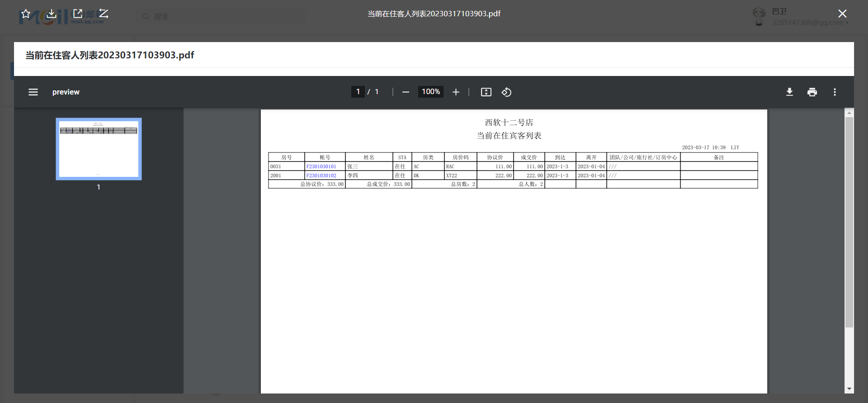
Task: Open attachment in new window icon
Action: 78,14
